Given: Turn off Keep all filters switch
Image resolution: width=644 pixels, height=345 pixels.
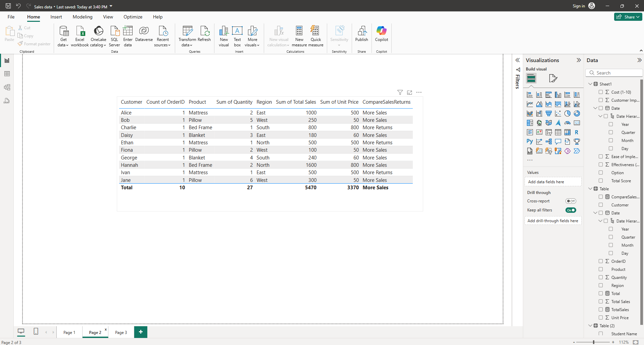Looking at the screenshot, I should (571, 210).
